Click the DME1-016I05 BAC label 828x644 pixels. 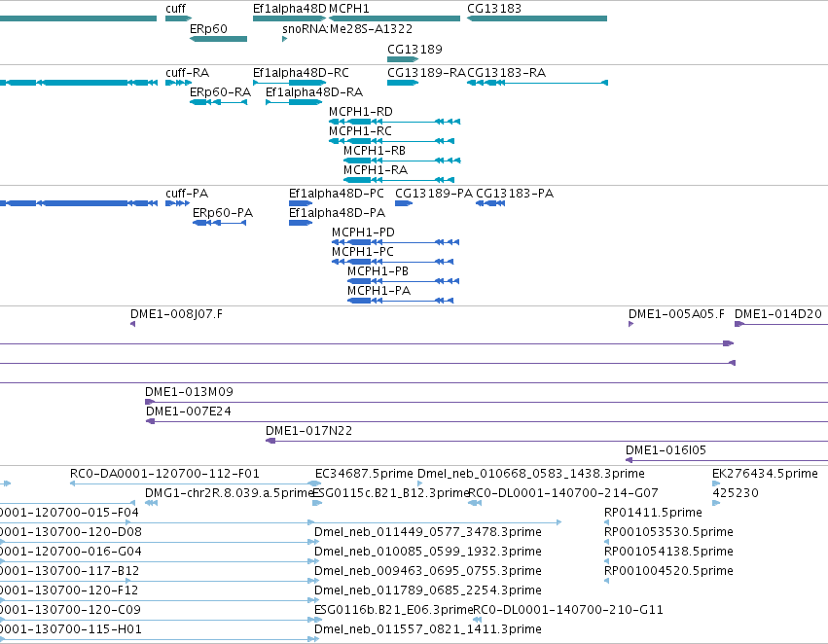point(666,450)
